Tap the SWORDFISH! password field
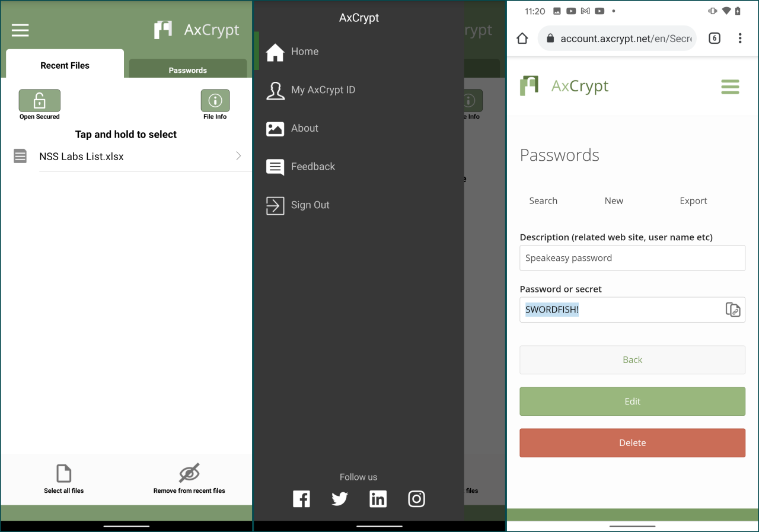Viewport: 759px width, 532px height. coord(632,310)
